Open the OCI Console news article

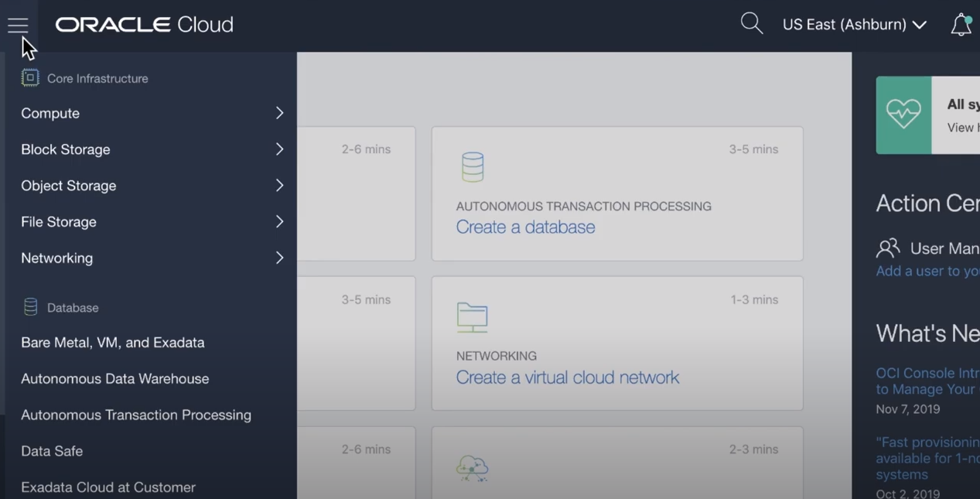(927, 381)
